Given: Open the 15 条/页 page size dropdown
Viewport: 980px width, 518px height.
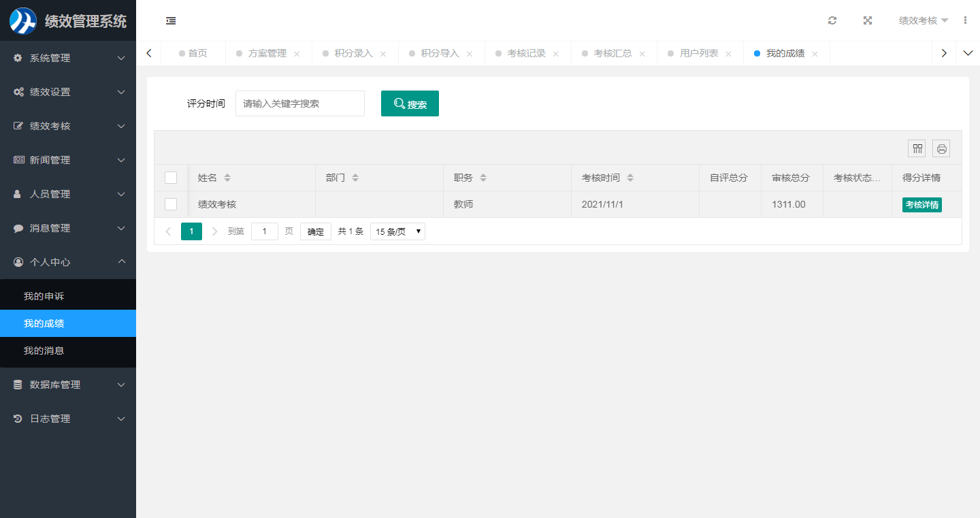Looking at the screenshot, I should point(397,231).
